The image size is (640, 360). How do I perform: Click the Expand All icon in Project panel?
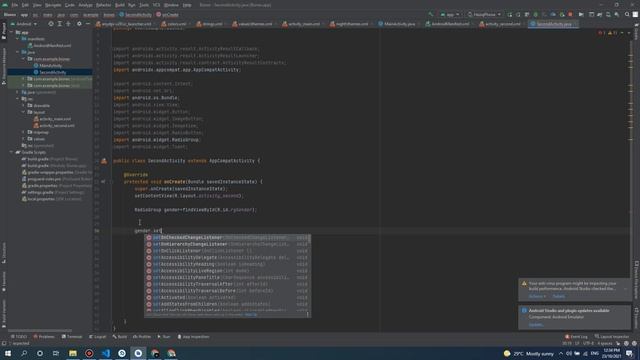coord(60,24)
